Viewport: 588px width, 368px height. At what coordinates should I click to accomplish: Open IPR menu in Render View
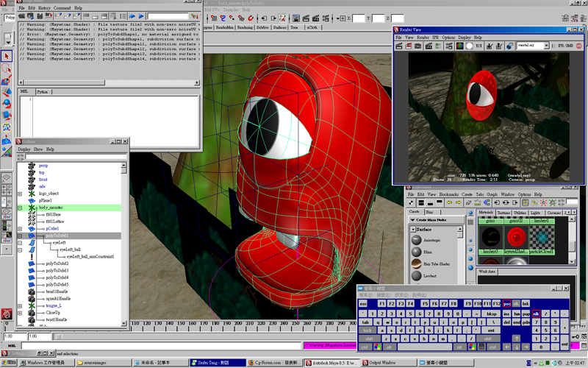435,38
